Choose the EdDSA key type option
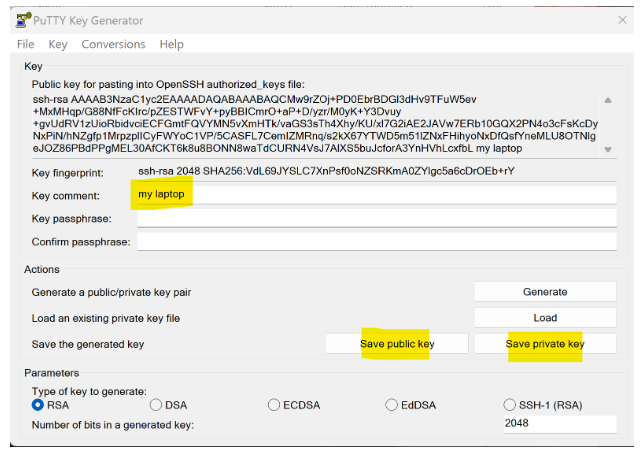Viewport: 643px width, 452px height. [x=392, y=405]
